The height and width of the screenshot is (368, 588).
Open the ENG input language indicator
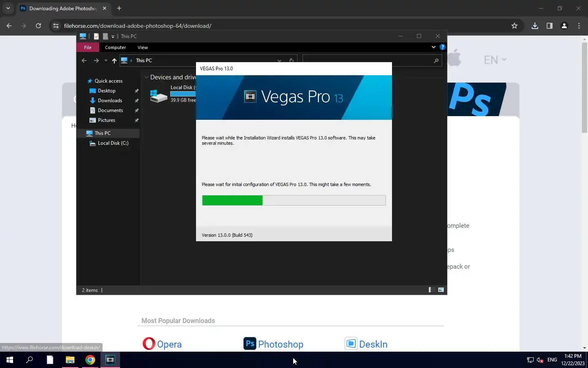[552, 360]
